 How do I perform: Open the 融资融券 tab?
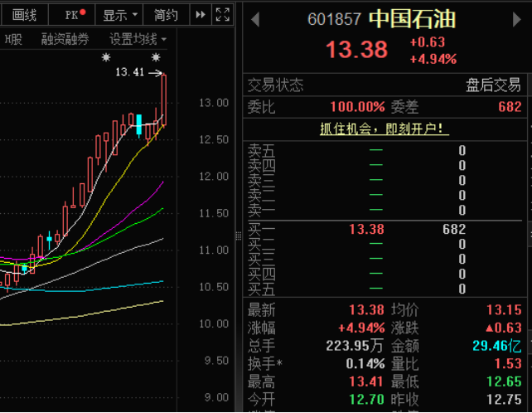[65, 40]
